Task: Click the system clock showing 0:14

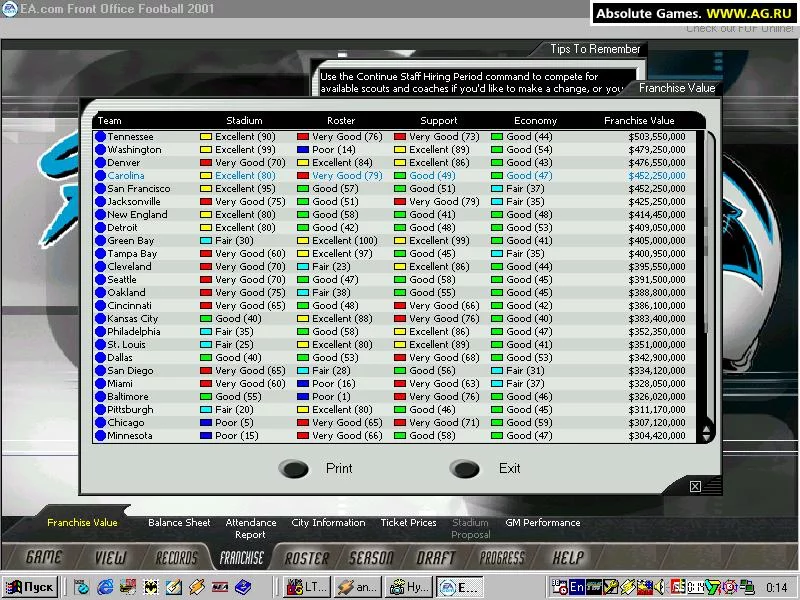Action: pos(777,588)
